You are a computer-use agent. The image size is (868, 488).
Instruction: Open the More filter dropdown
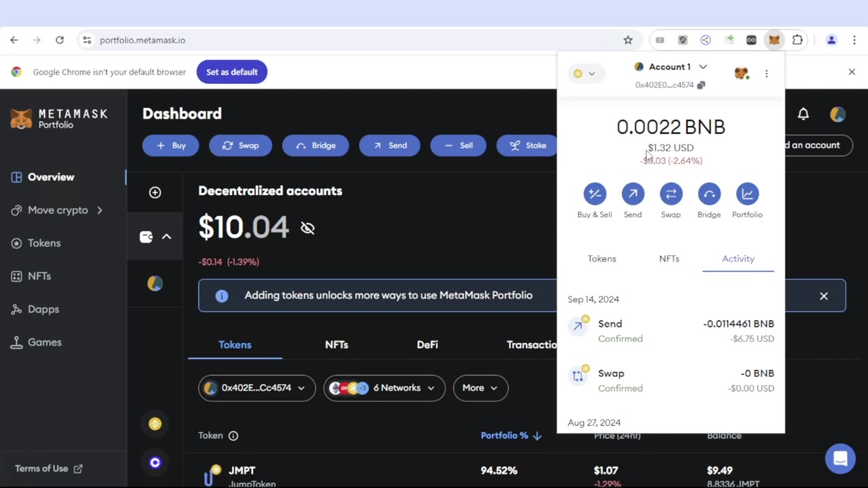click(481, 388)
